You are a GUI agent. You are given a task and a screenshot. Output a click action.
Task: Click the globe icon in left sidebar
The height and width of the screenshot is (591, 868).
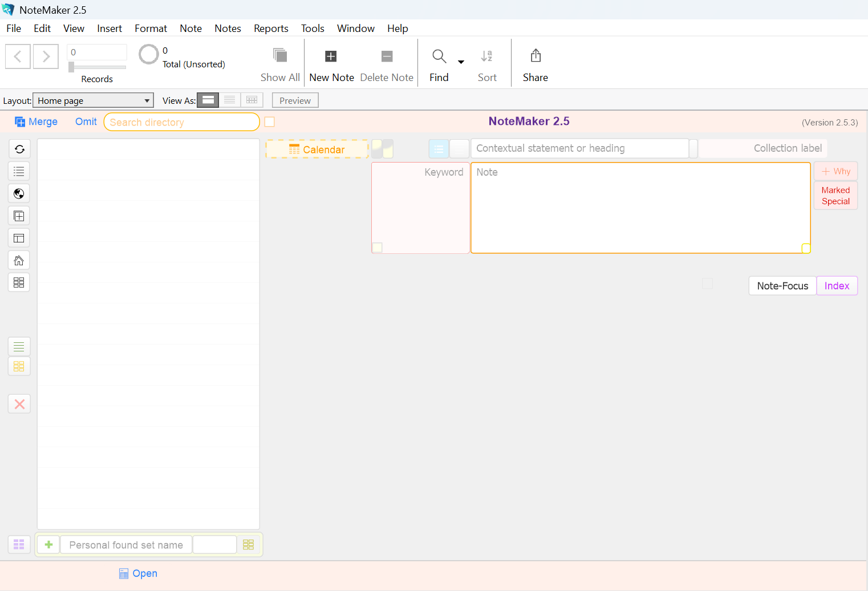(19, 194)
